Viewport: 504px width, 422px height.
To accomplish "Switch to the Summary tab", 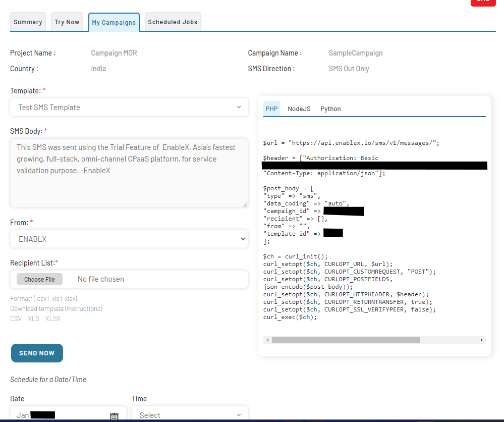I will tap(28, 22).
